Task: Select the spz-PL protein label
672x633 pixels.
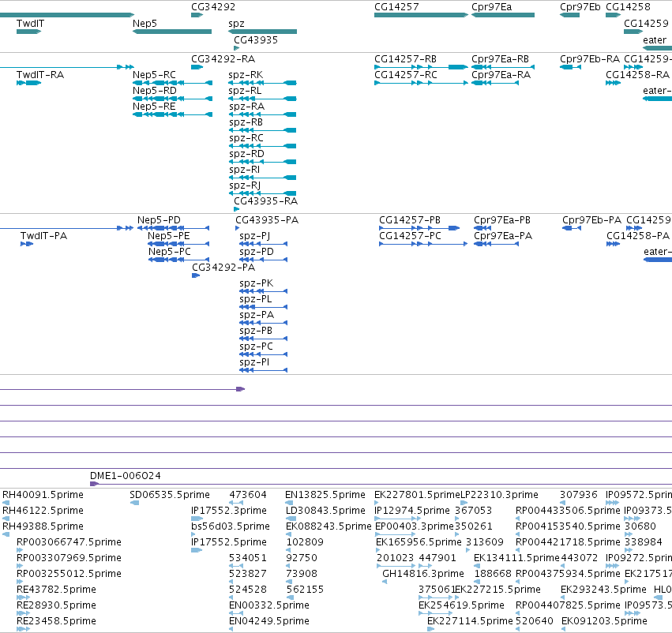Action: (x=255, y=299)
